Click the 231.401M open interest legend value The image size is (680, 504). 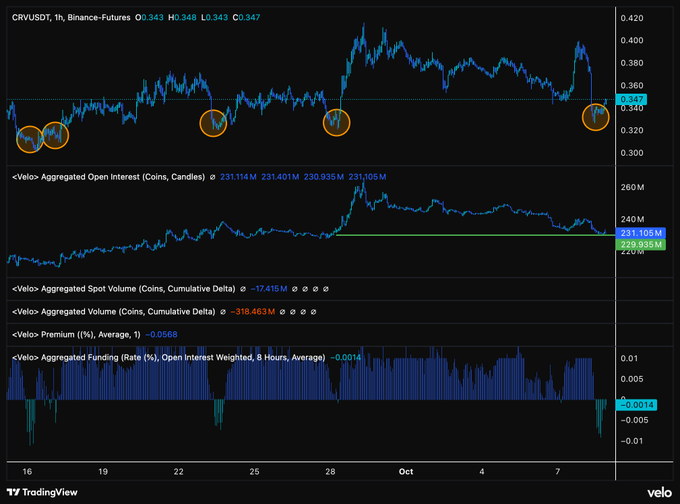tap(280, 177)
